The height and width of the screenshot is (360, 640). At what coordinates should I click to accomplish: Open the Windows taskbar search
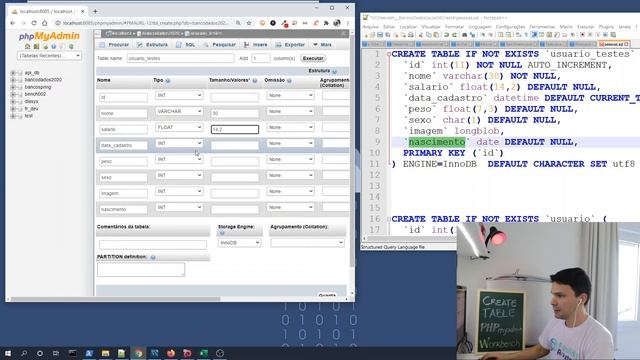24,353
